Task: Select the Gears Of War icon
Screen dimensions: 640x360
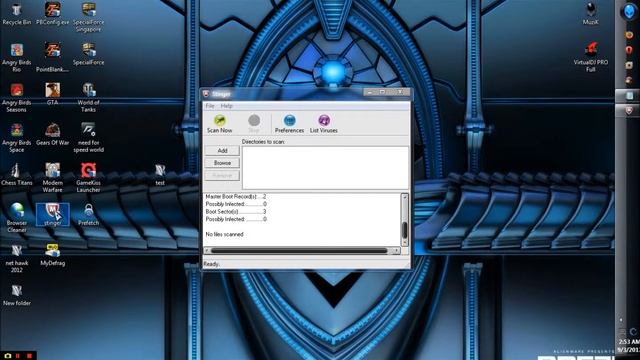Action: (53, 134)
